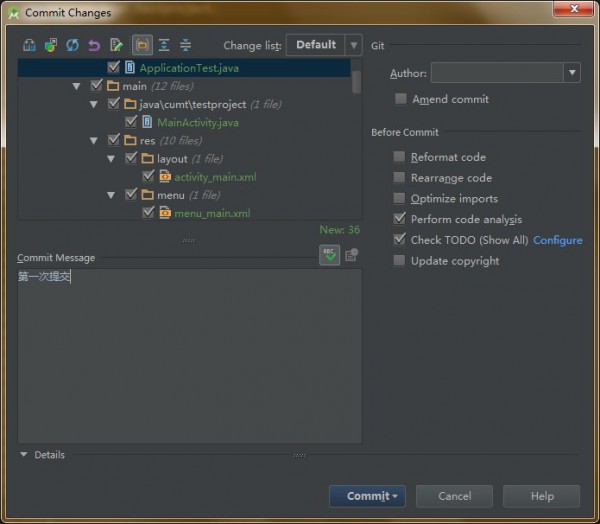This screenshot has width=600, height=524.
Task: Collapse the menu folder tree node
Action: click(x=111, y=195)
